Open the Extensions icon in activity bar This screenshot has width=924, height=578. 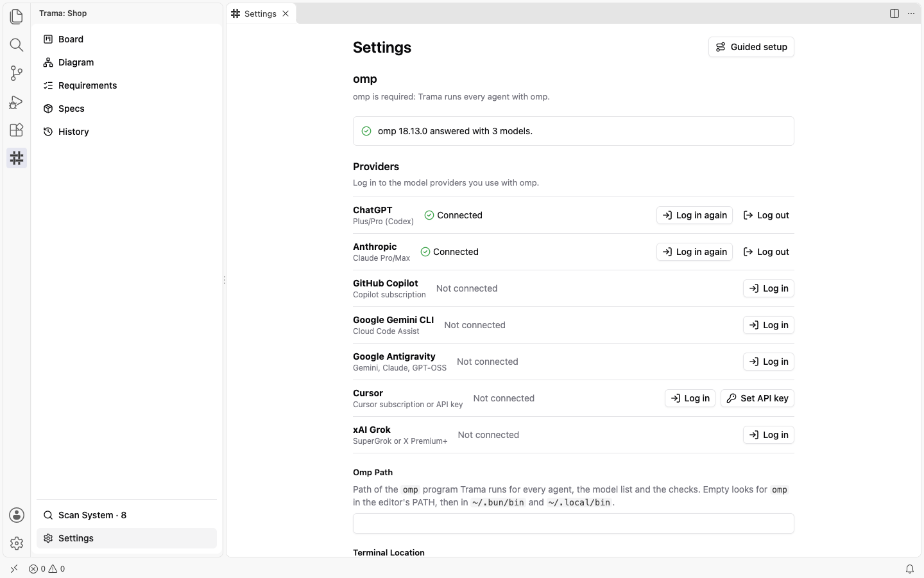(x=17, y=130)
